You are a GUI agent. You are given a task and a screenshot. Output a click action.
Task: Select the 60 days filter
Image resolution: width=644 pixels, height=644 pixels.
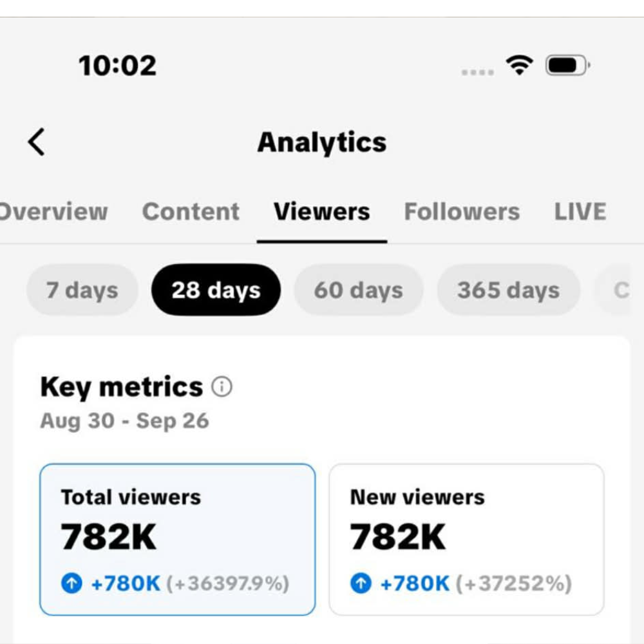(x=358, y=290)
